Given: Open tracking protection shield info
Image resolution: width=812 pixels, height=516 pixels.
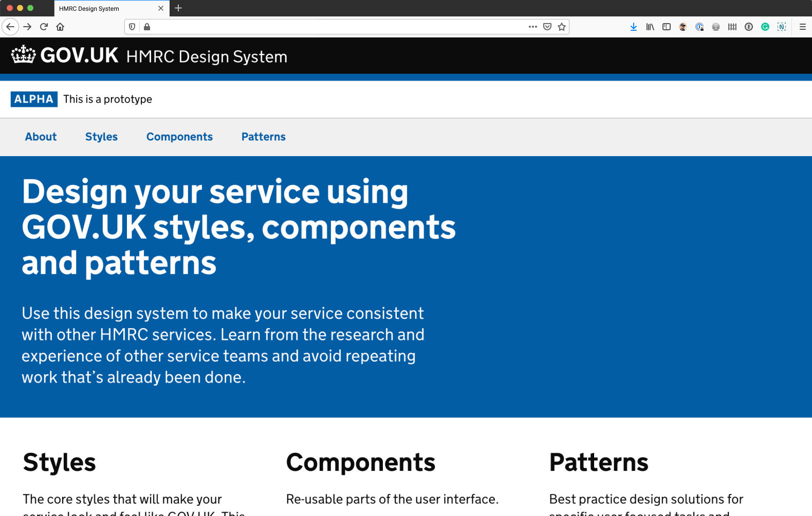Looking at the screenshot, I should [132, 27].
